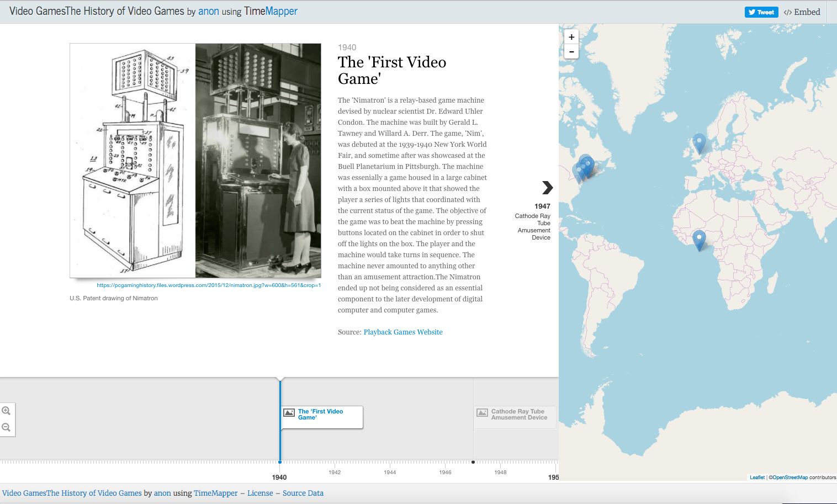Image resolution: width=837 pixels, height=504 pixels.
Task: Click the Nimatron patent drawing image
Action: (x=133, y=160)
